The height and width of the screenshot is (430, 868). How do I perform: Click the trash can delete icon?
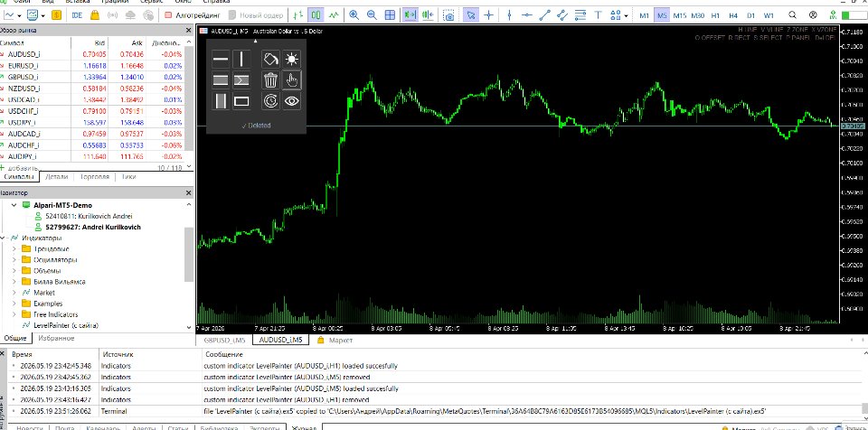coord(270,80)
